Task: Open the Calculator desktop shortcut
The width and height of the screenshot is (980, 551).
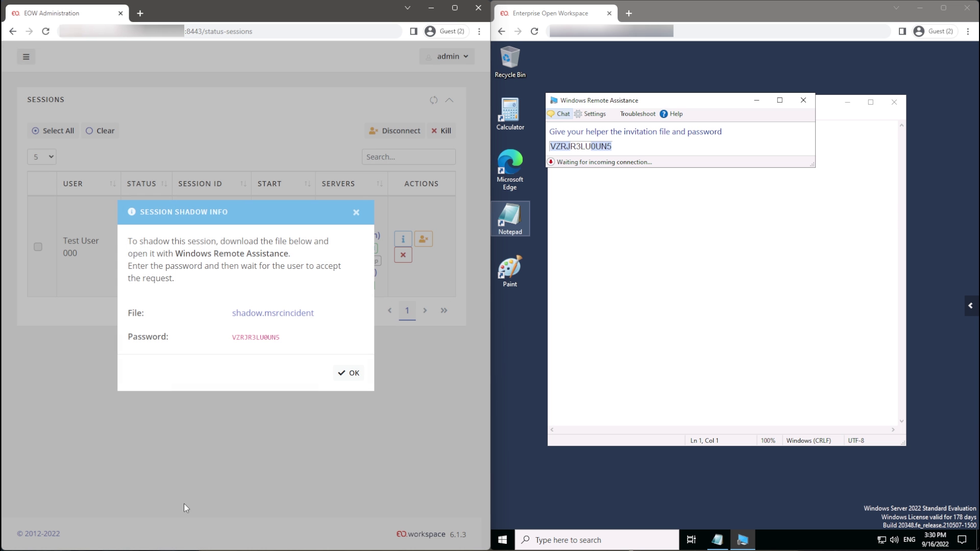Action: coord(510,114)
